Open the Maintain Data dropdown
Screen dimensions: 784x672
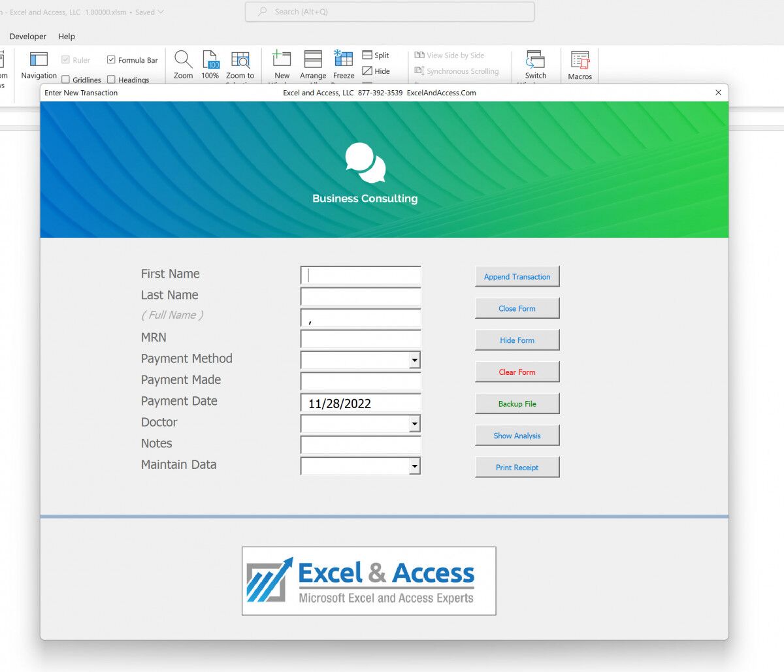(414, 466)
